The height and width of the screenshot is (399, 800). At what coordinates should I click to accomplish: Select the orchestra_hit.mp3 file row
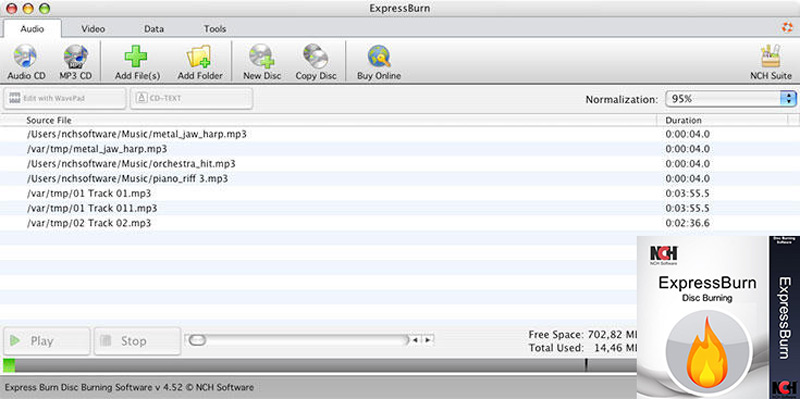(400, 164)
